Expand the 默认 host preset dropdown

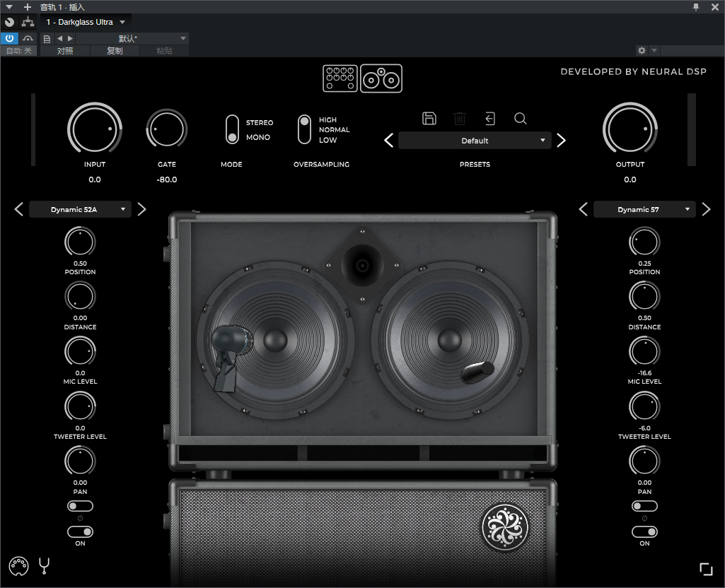[x=183, y=38]
